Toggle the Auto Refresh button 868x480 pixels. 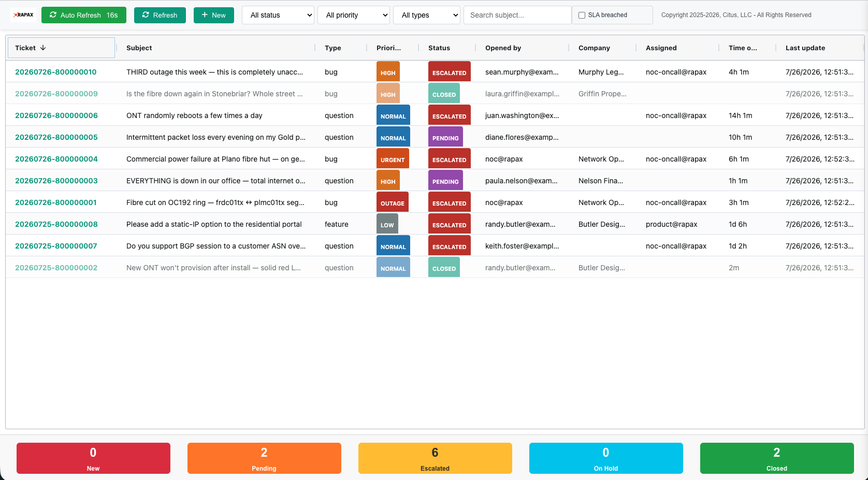84,15
